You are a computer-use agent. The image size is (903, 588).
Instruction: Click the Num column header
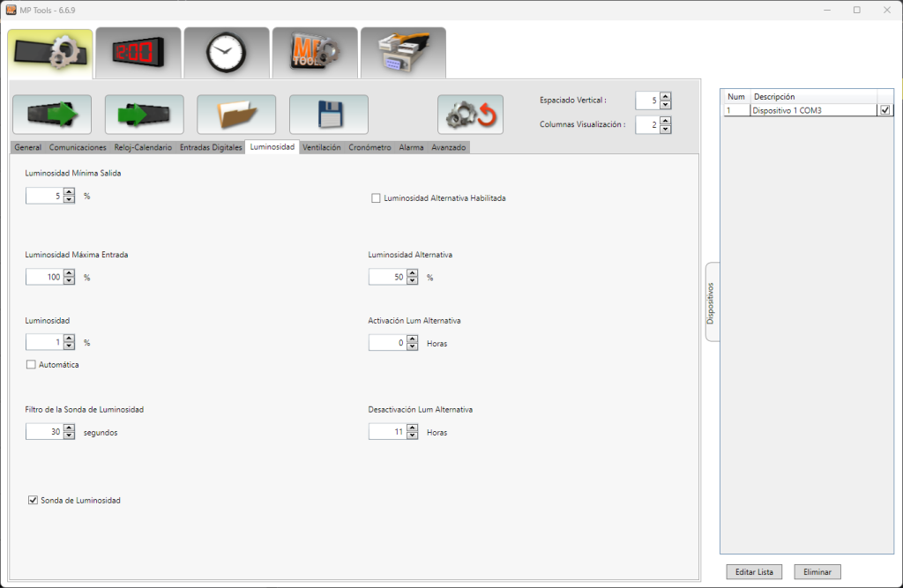[x=736, y=97]
